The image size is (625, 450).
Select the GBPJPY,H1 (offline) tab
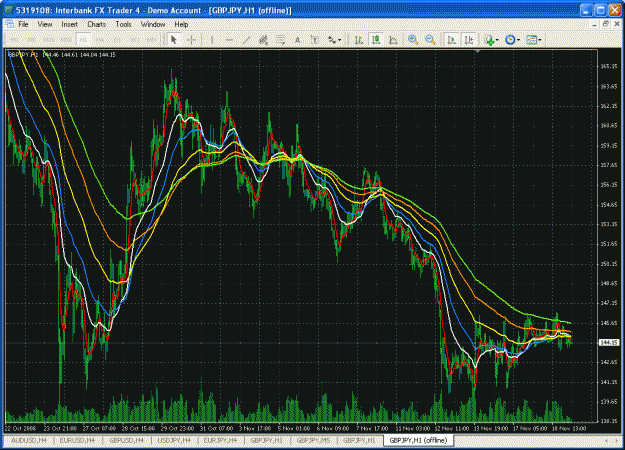[x=418, y=440]
